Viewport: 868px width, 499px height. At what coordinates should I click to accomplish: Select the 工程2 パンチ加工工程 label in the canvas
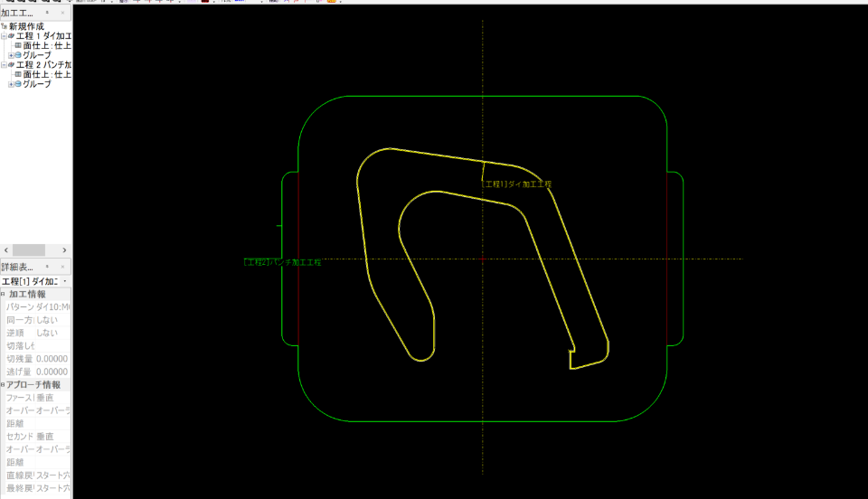283,262
